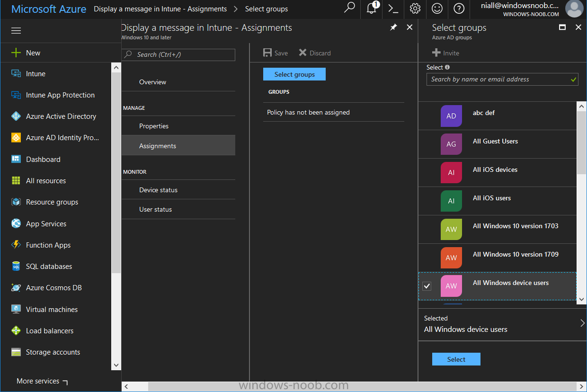
Task: Uncheck the All Windows device users checkbox
Action: (x=427, y=286)
